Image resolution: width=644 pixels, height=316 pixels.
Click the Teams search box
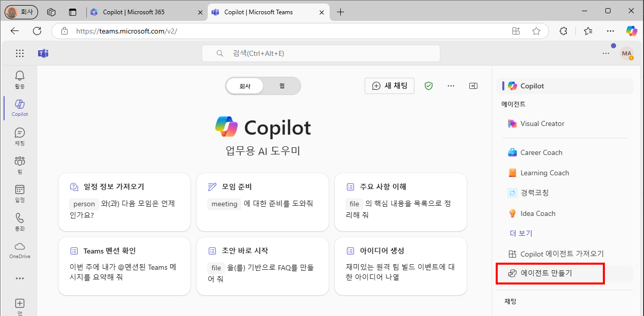click(321, 53)
